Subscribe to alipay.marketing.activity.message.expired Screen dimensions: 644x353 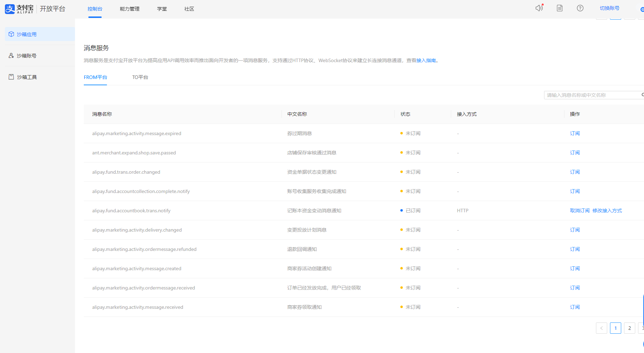click(575, 133)
